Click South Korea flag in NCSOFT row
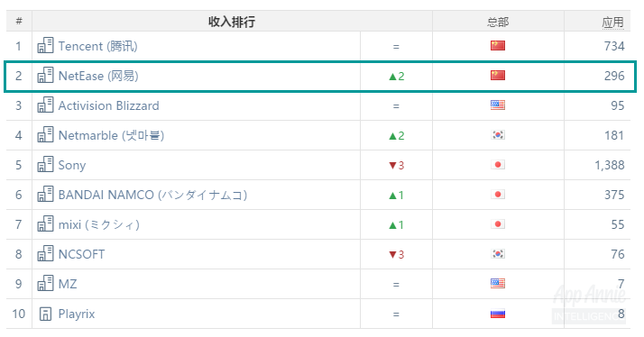The height and width of the screenshot is (337, 644). 498,254
